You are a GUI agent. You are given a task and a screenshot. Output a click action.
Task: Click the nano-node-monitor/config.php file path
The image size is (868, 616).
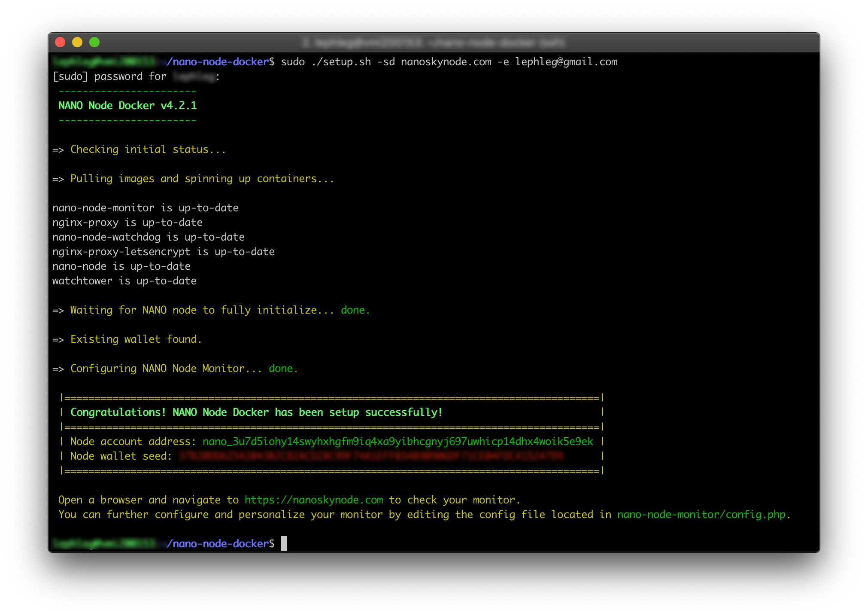702,515
